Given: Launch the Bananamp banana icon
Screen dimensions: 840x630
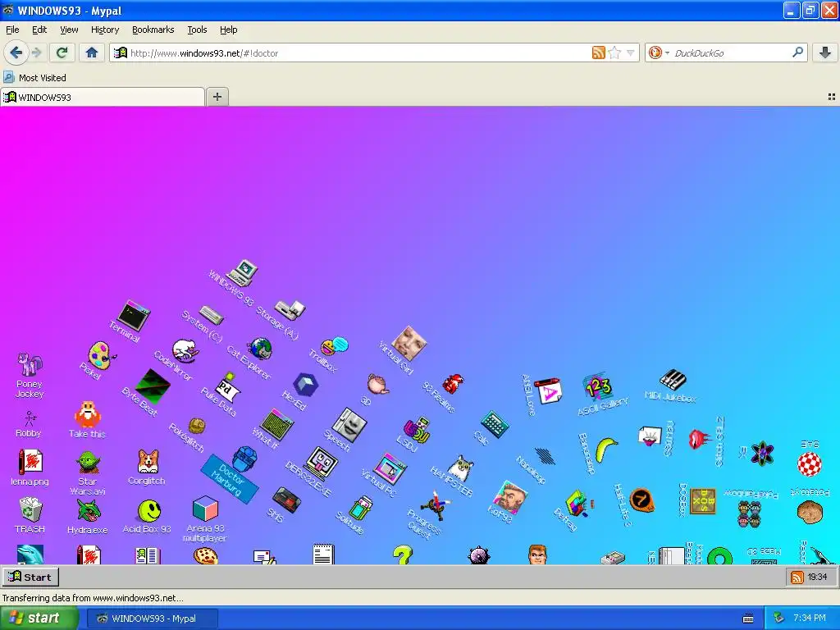Looking at the screenshot, I should tap(605, 449).
